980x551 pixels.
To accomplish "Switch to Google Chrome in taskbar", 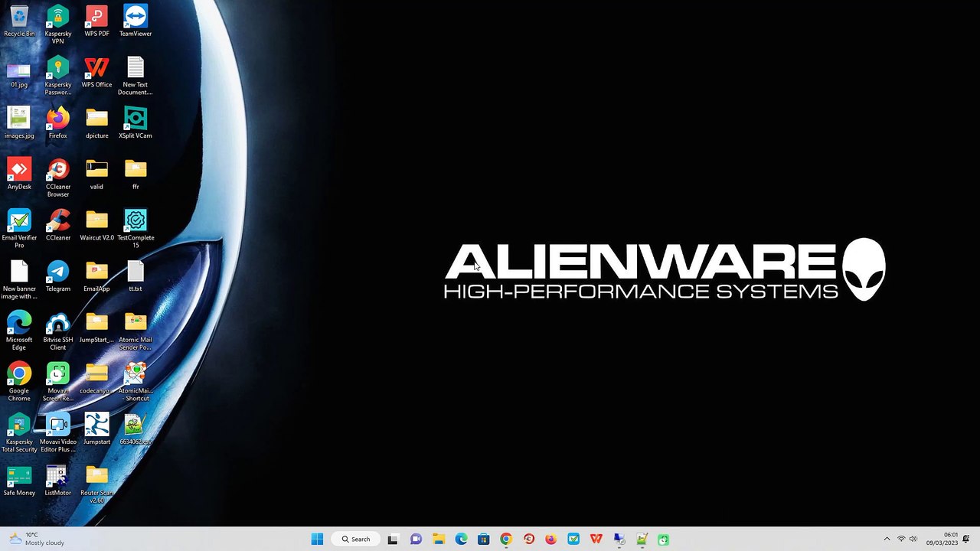I will pos(506,539).
